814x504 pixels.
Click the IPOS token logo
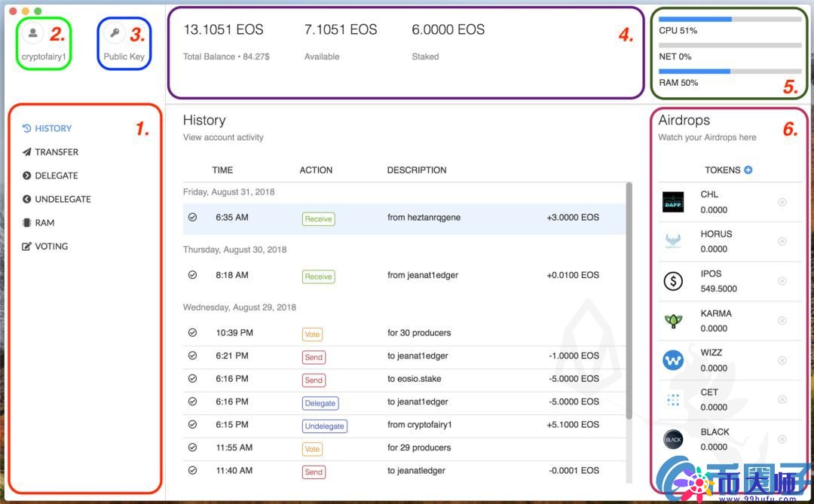673,281
